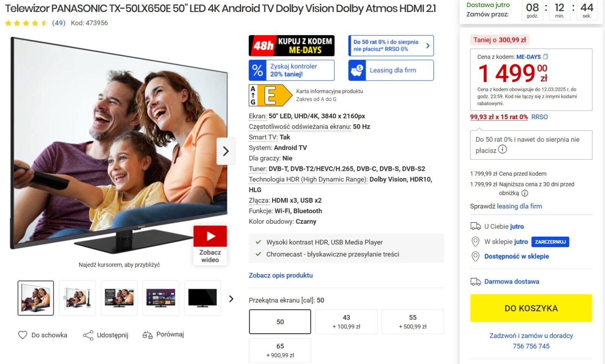The height and width of the screenshot is (364, 605).
Task: Advance to next product image with arrow
Action: point(226,151)
